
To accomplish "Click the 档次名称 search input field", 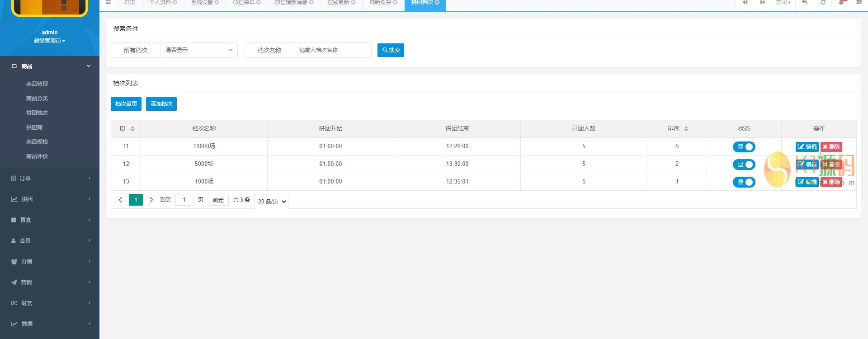I will [x=332, y=50].
